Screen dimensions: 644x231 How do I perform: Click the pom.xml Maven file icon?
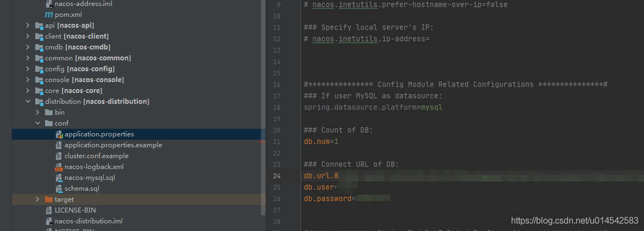(x=49, y=15)
